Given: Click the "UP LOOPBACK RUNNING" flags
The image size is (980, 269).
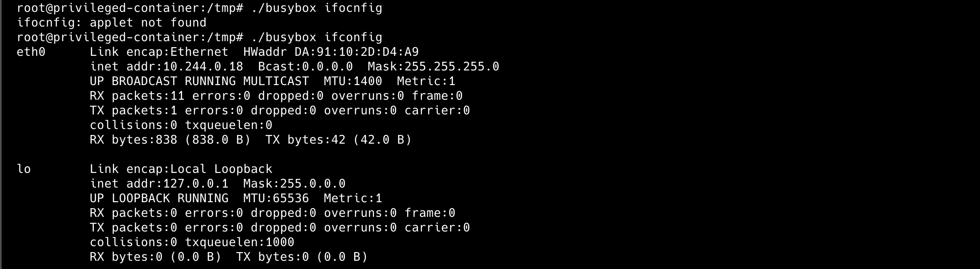Looking at the screenshot, I should [159, 199].
